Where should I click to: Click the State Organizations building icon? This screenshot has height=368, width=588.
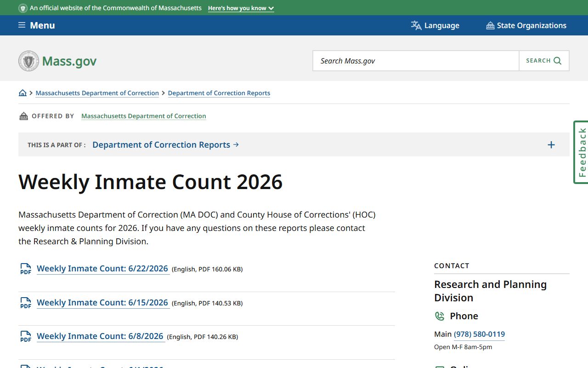coord(490,25)
